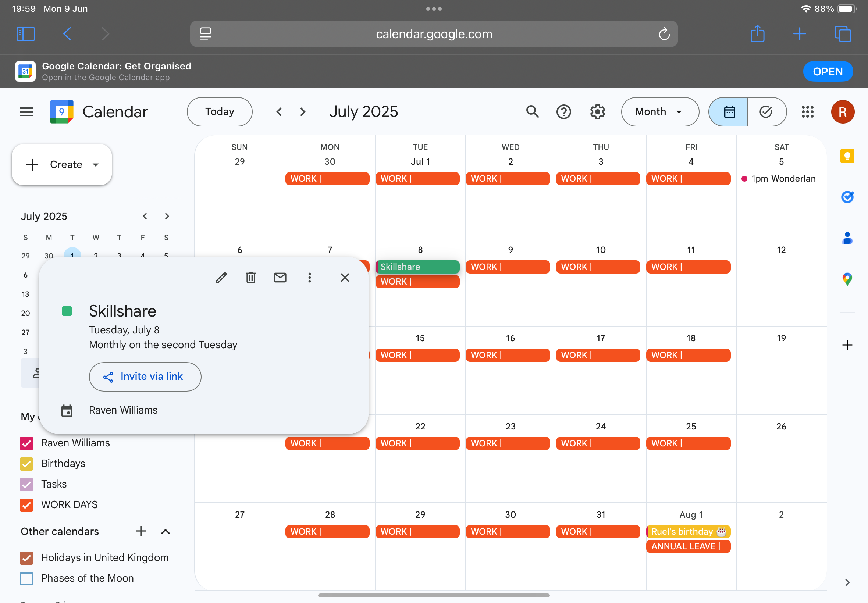This screenshot has width=868, height=603.
Task: Open Google Keep in side panel
Action: 847,156
